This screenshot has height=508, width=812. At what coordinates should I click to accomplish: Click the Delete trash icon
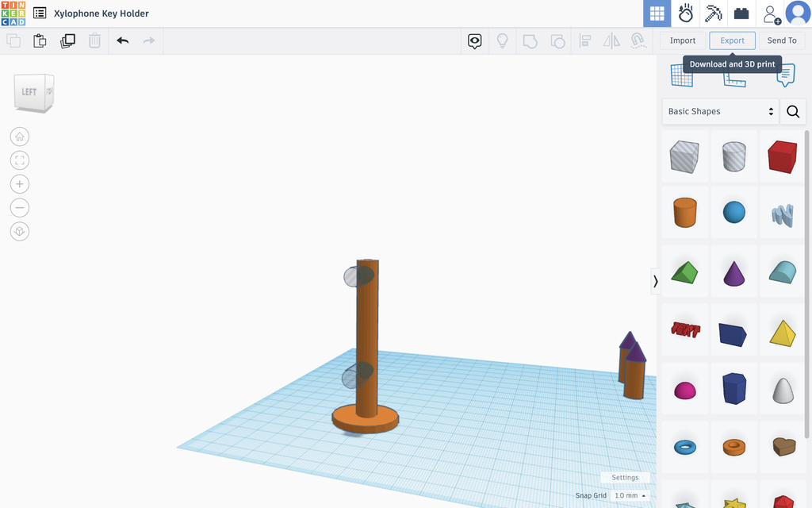point(94,40)
